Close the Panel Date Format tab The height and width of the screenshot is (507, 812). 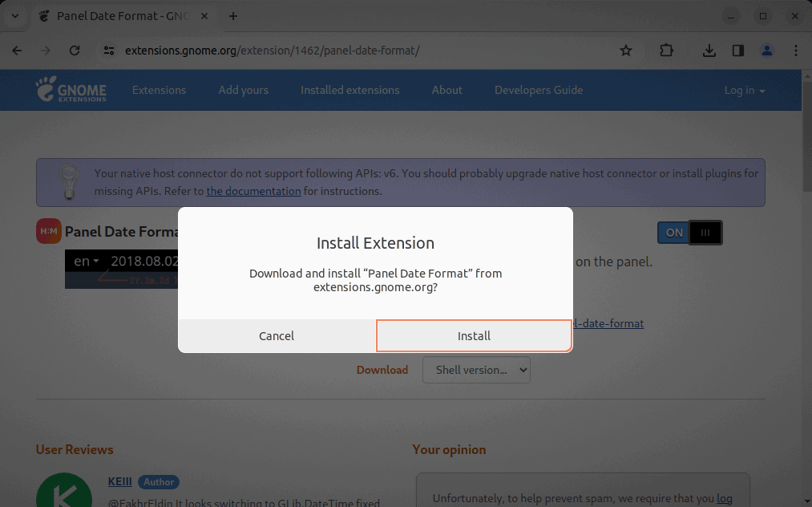(204, 16)
